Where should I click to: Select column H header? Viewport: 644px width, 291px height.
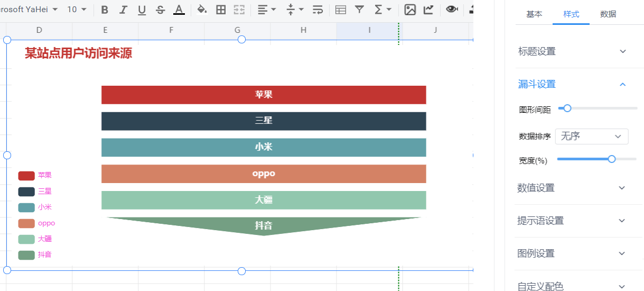(303, 30)
